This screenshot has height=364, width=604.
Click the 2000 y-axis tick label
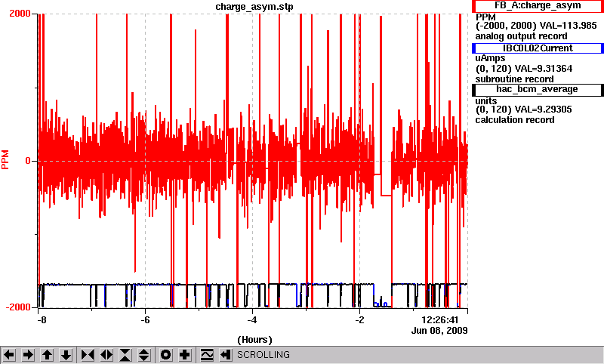[x=20, y=14]
